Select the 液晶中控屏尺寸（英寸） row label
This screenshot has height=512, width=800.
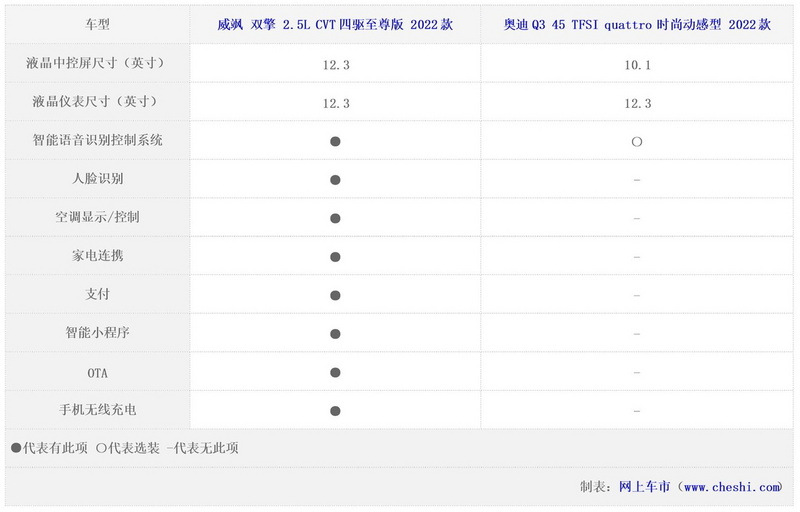pyautogui.click(x=97, y=63)
